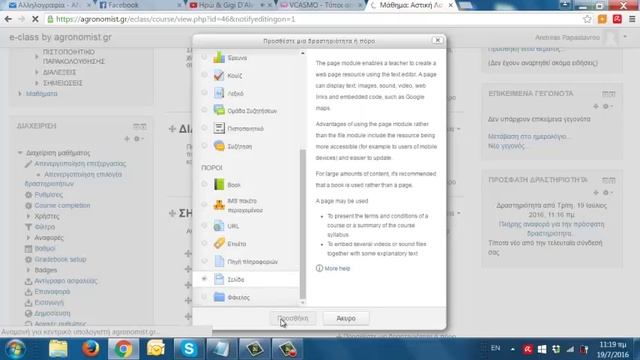
Task: Expand the Μαθήματα tree node
Action: 20,94
